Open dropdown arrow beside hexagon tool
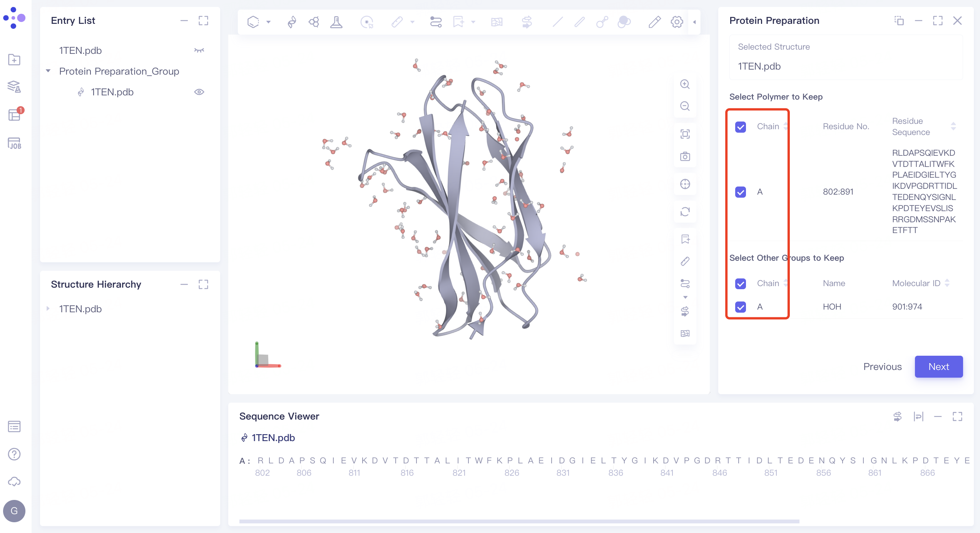980x533 pixels. 269,22
